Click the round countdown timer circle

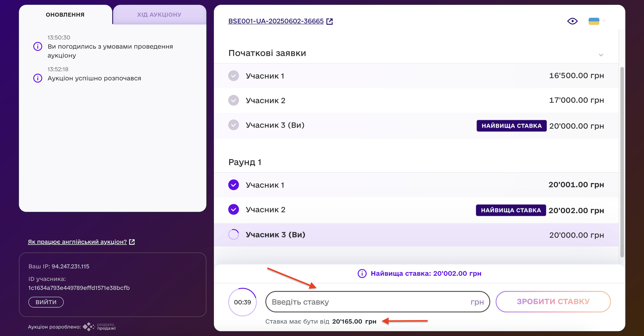(242, 302)
